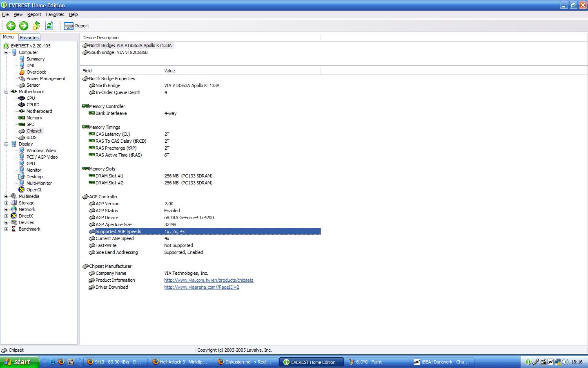Select the Overclock flame icon
588x368 pixels.
pyautogui.click(x=22, y=72)
